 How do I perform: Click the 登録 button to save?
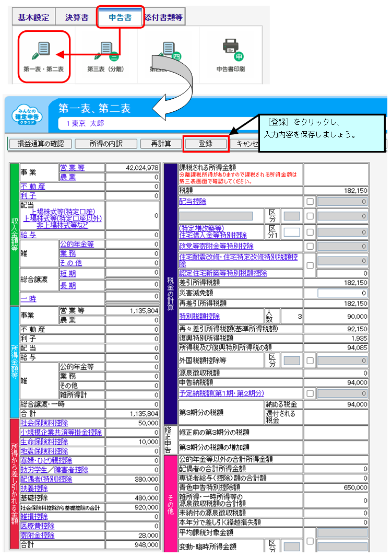point(206,144)
